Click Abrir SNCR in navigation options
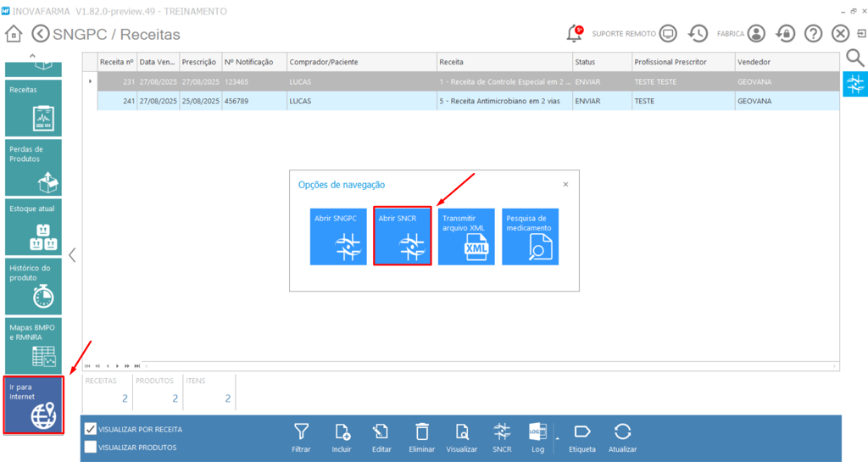The image size is (868, 462). pyautogui.click(x=403, y=237)
